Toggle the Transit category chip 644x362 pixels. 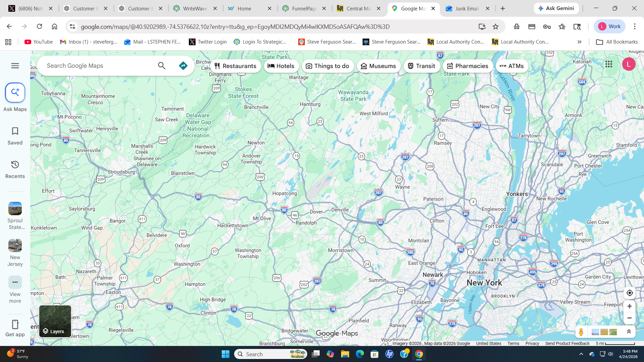pos(422,66)
